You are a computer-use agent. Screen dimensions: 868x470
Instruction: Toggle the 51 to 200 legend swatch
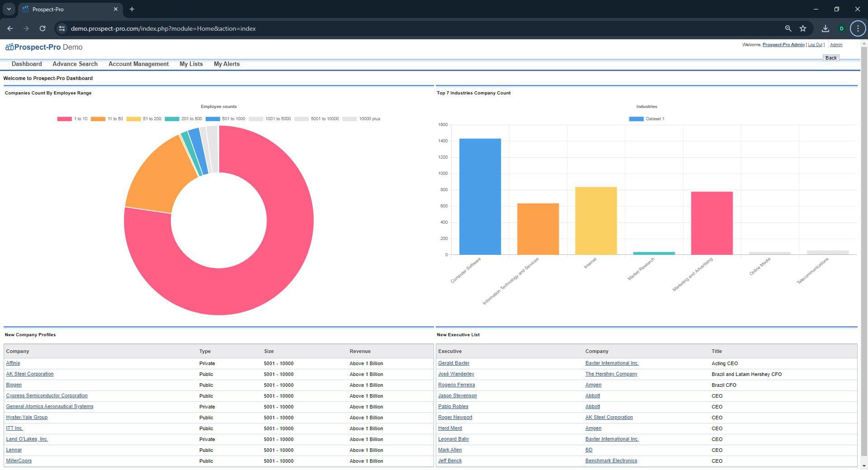click(133, 119)
